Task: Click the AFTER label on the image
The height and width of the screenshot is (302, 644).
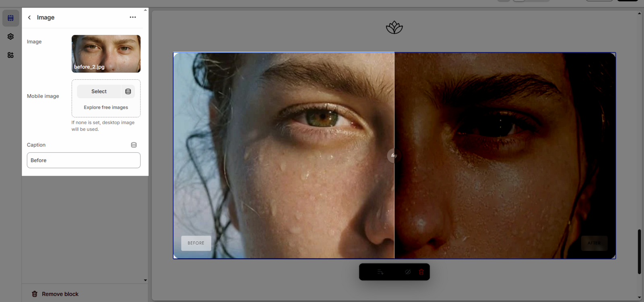Action: click(x=594, y=243)
